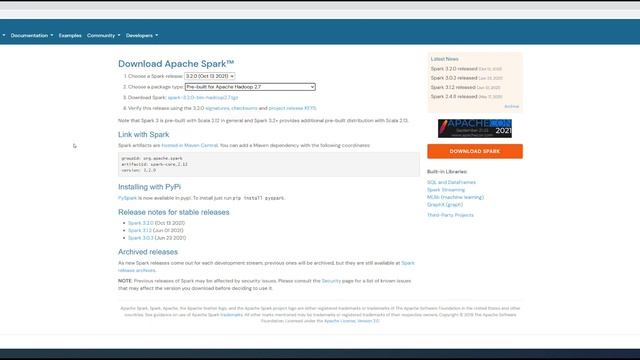
Task: Click the artifactId: spark-core_2.12 line
Action: (x=154, y=164)
